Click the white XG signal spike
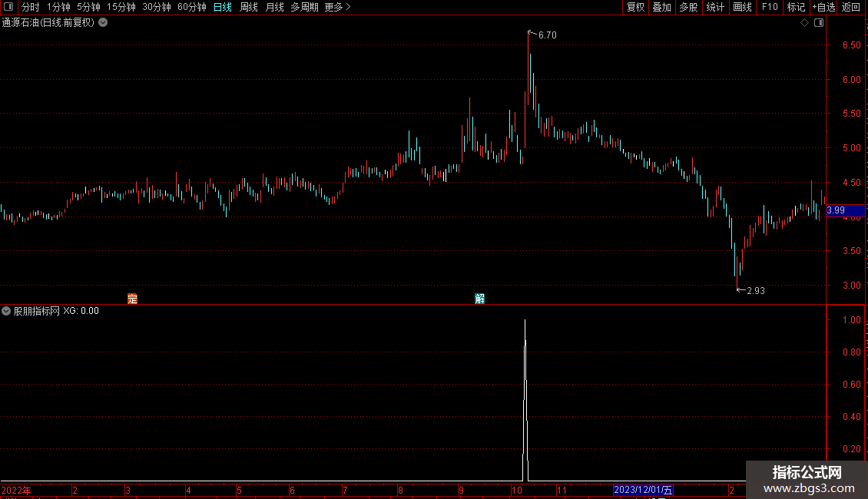This screenshot has width=868, height=499. click(525, 400)
